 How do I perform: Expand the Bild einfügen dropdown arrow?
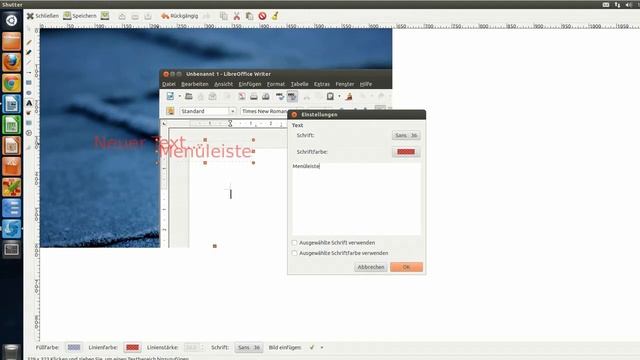tap(322, 347)
